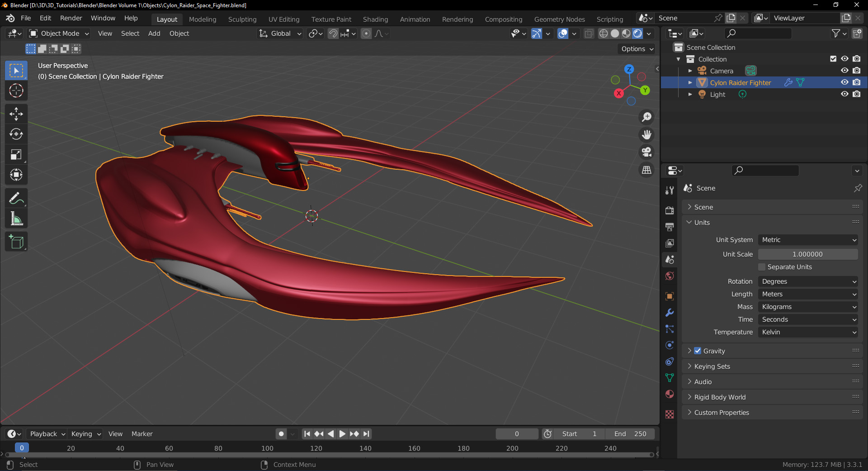
Task: Expand the Camera item in outliner
Action: (690, 71)
